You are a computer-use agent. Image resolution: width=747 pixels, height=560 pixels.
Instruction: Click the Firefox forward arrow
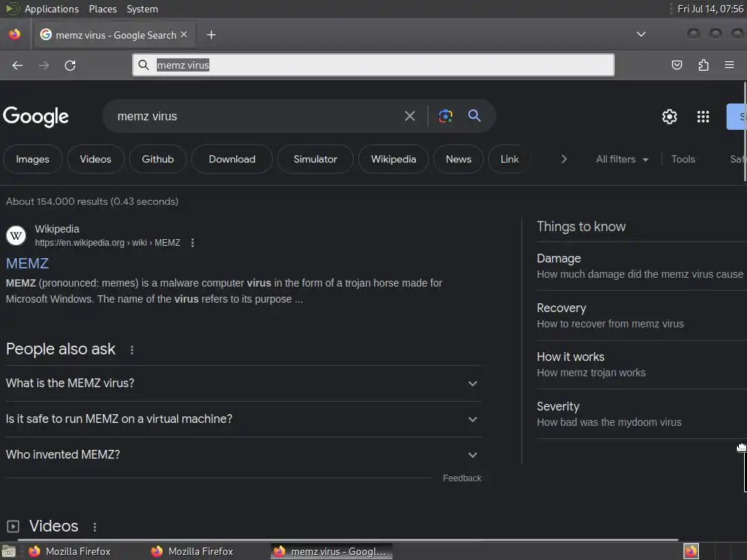[x=44, y=65]
